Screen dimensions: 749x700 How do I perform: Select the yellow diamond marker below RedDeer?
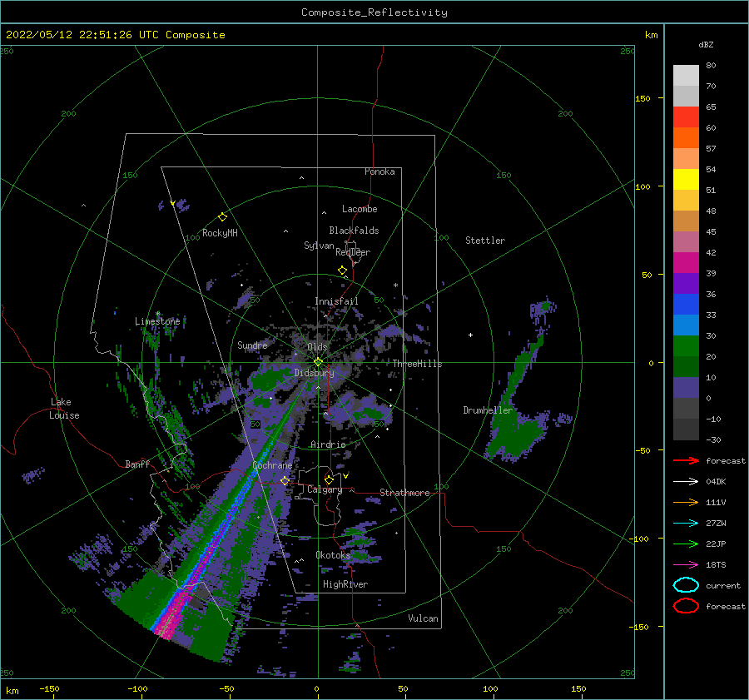tap(343, 271)
